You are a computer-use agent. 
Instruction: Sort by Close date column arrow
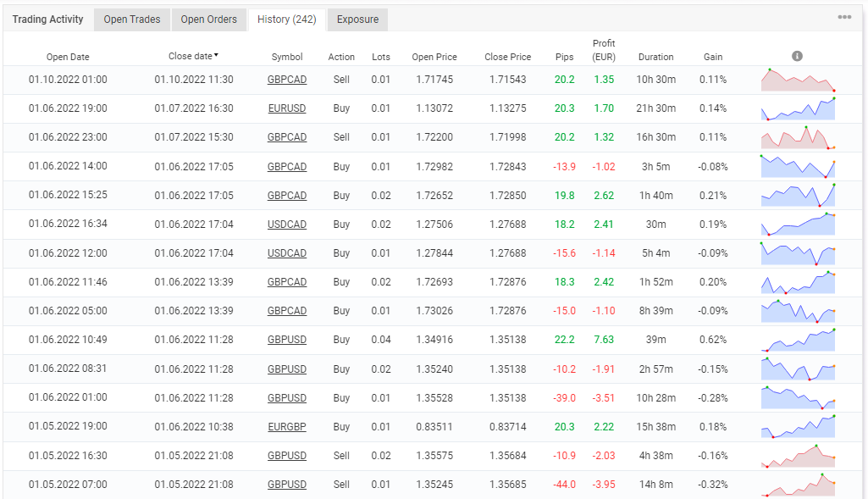(216, 56)
